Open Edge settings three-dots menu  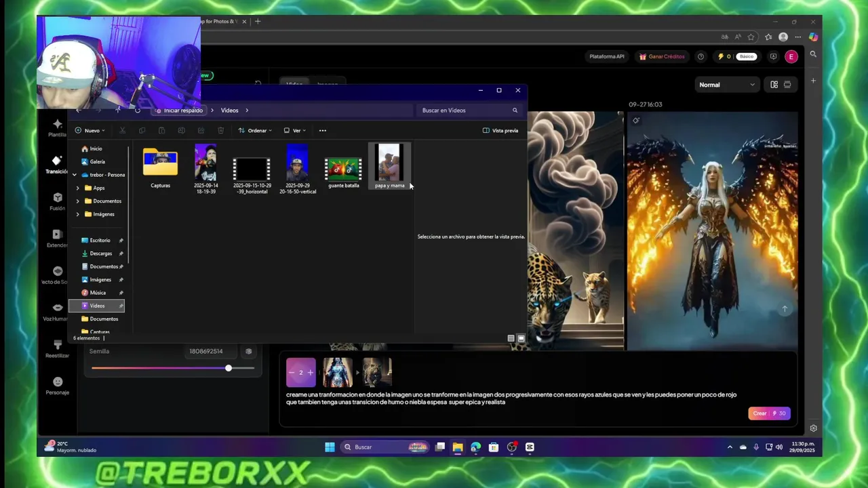(798, 37)
